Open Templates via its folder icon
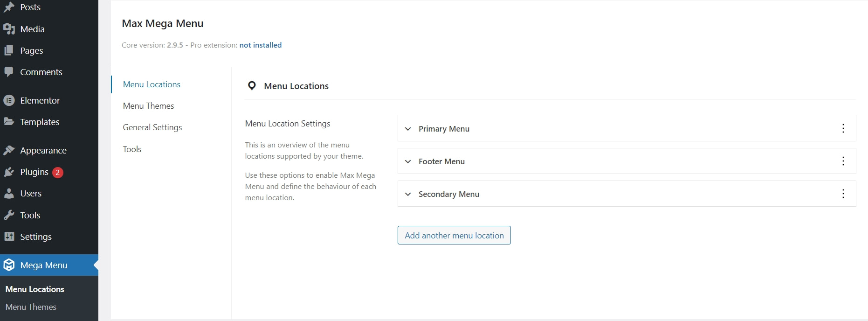This screenshot has height=321, width=868. point(10,122)
